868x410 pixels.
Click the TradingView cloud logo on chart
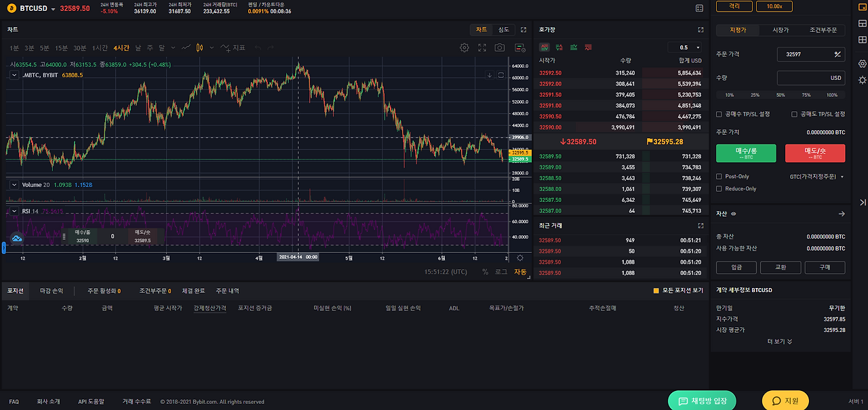click(x=17, y=238)
